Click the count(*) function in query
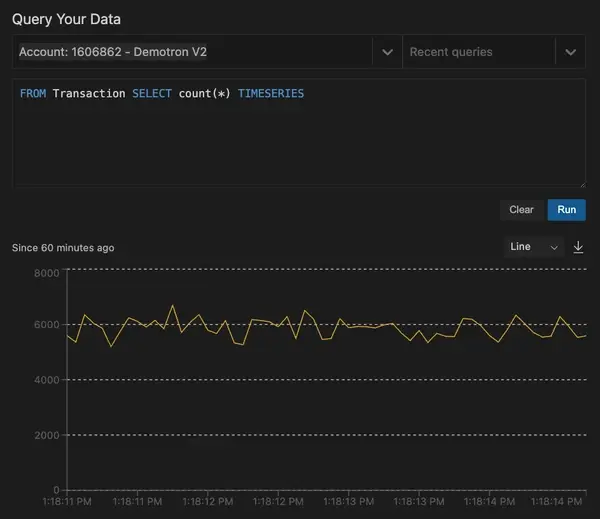This screenshot has width=600, height=519. 205,94
